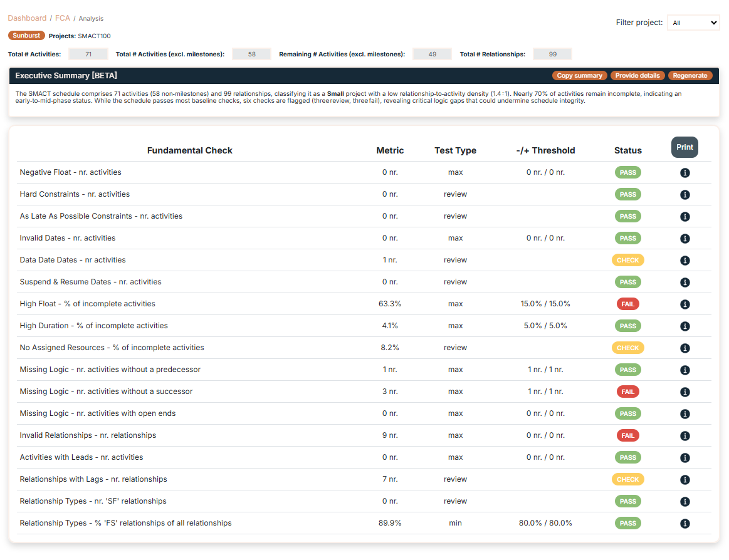Click the Copy summary button
Image resolution: width=729 pixels, height=560 pixels.
579,75
